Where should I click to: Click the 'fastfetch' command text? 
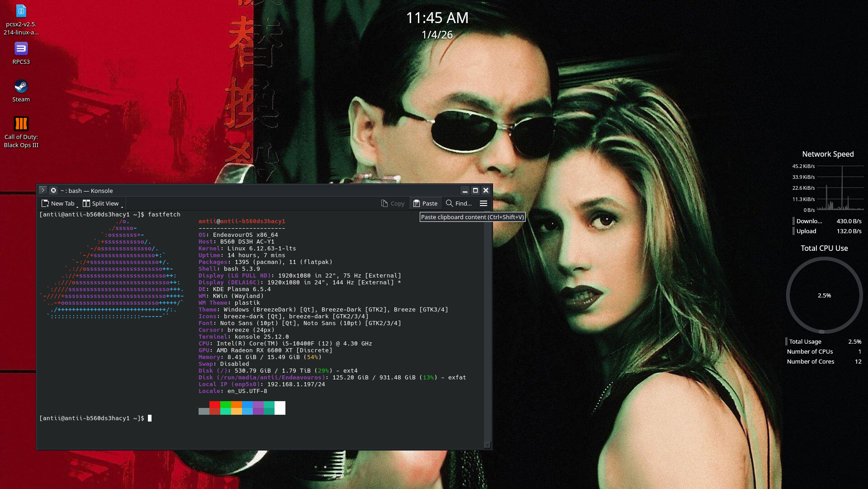(x=164, y=214)
